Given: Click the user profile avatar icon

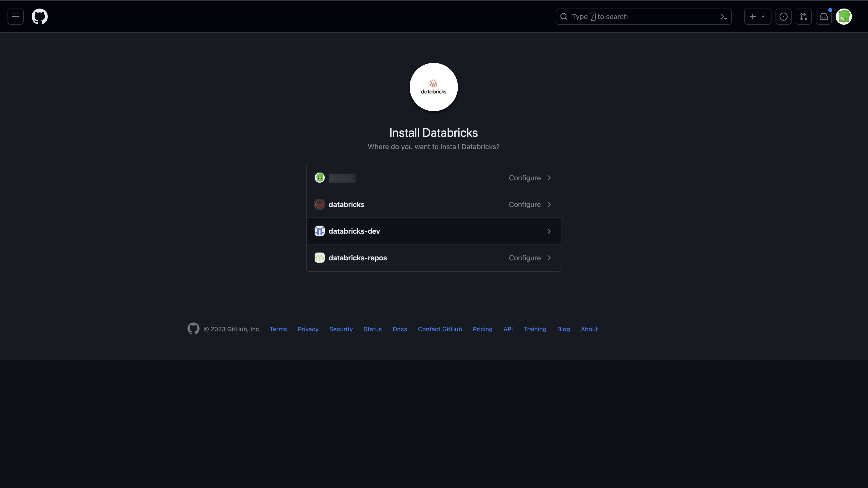Looking at the screenshot, I should tap(844, 16).
